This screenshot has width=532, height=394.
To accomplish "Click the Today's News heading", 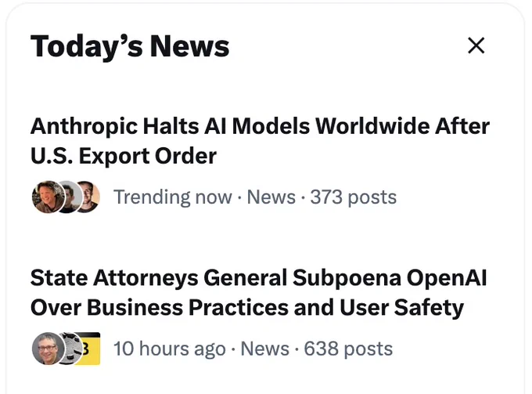I will 130,46.
